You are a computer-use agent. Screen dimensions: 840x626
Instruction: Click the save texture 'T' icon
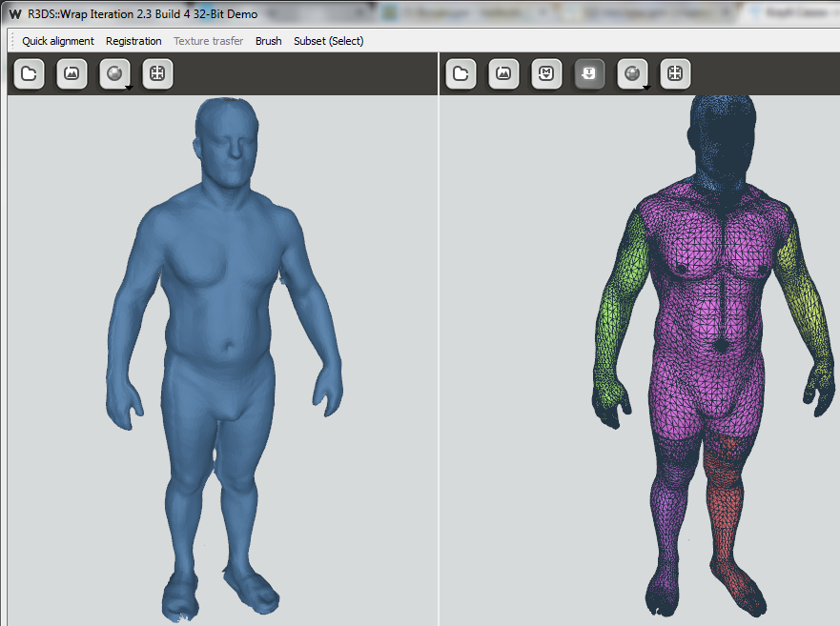pos(589,74)
